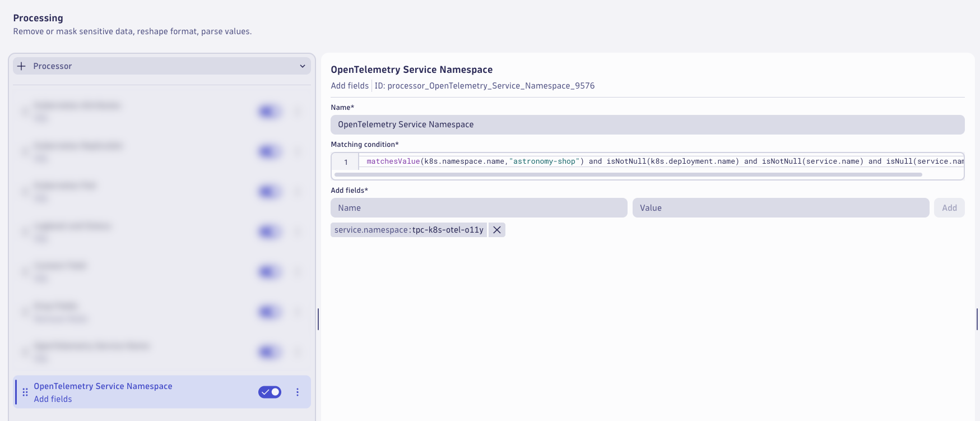Click the panel splitter handle between list and details
This screenshot has height=421, width=980.
[x=318, y=319]
